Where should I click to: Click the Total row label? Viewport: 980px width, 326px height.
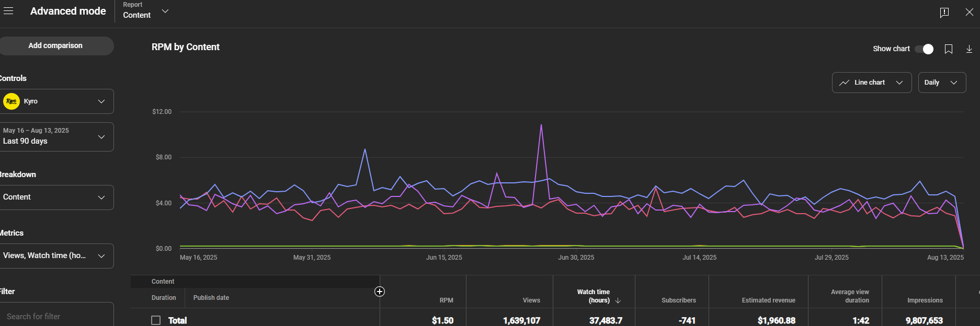click(177, 320)
